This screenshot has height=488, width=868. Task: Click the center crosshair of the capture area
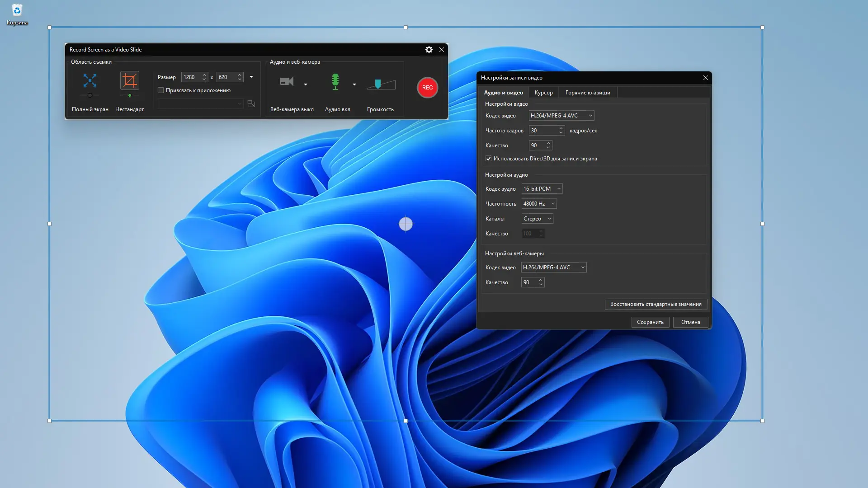[x=406, y=224]
